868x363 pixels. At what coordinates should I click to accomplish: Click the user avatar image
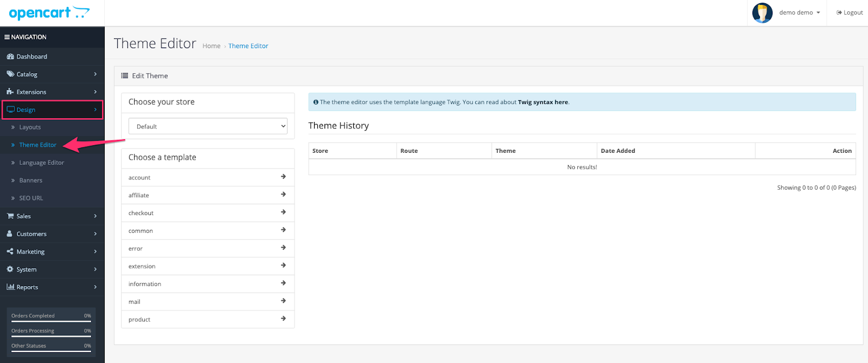(762, 12)
